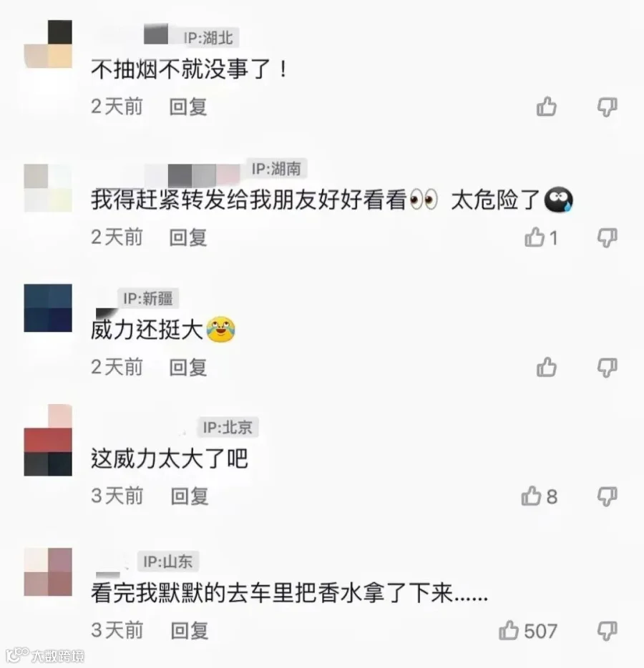
Task: Dislike the 北京 comment 这威力太大了吧
Action: [x=608, y=497]
